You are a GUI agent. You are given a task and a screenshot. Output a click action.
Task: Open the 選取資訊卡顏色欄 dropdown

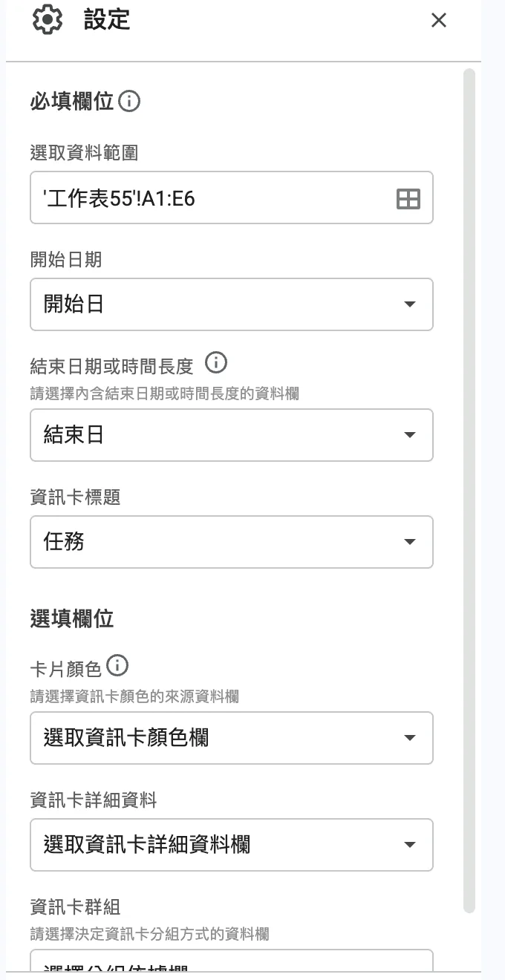coord(232,738)
